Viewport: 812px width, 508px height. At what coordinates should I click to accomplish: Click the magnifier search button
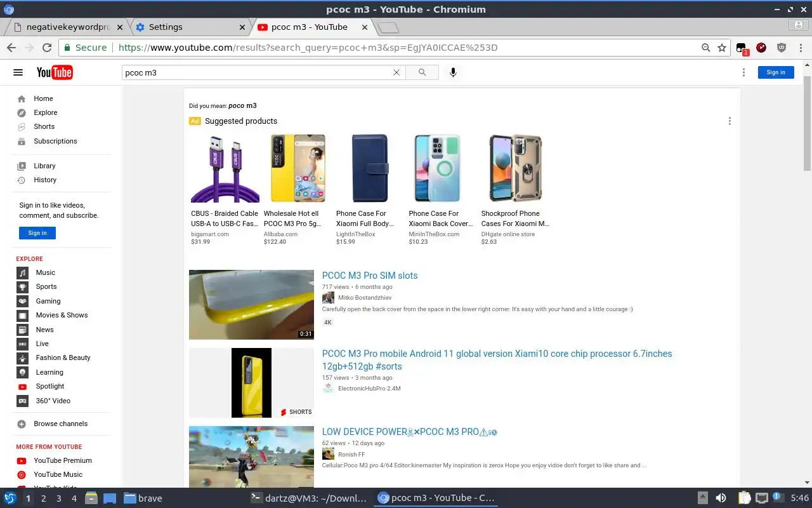pos(422,72)
